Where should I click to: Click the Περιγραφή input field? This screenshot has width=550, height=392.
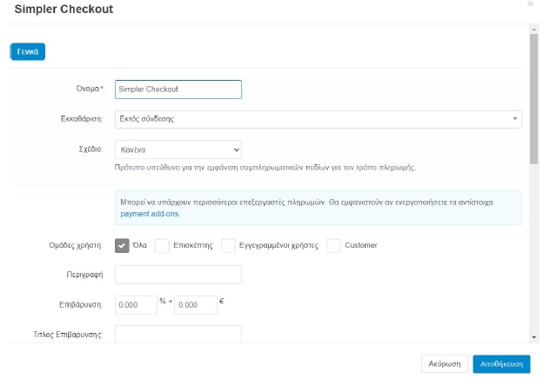pyautogui.click(x=178, y=275)
